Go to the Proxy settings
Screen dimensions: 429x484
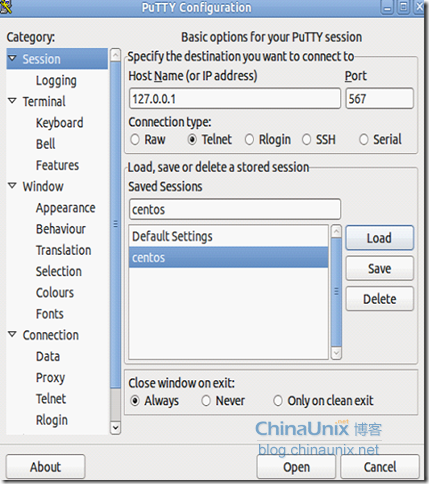click(50, 378)
